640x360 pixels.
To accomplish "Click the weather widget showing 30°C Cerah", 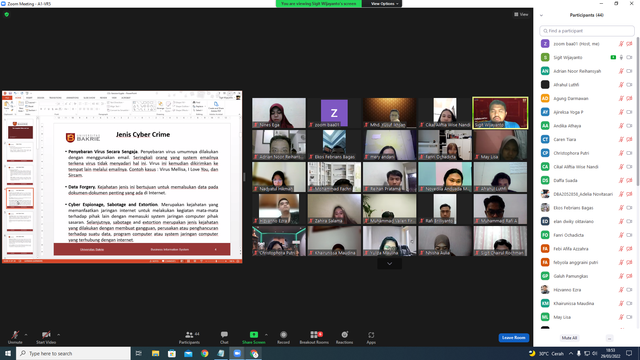I will click(x=546, y=353).
